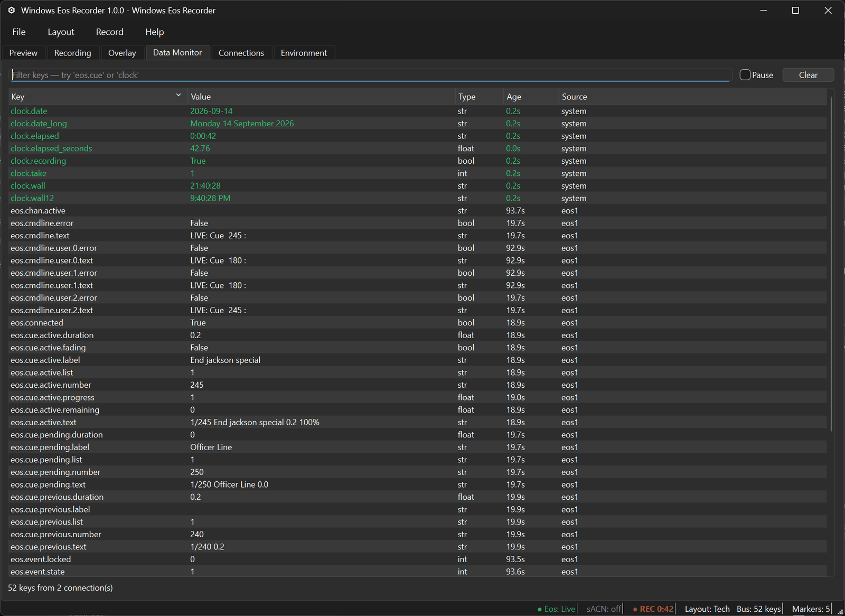
Task: Switch to the Preview tab
Action: click(x=23, y=53)
